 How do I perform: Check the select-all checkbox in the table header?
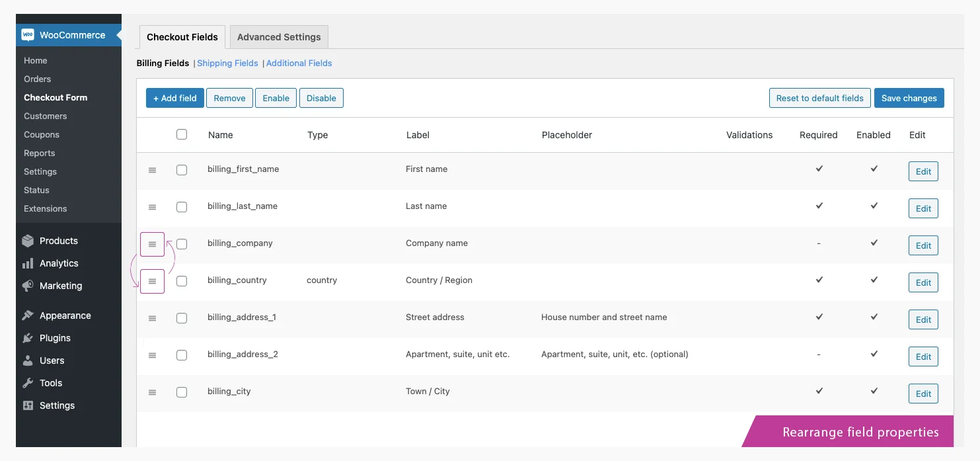(x=182, y=134)
